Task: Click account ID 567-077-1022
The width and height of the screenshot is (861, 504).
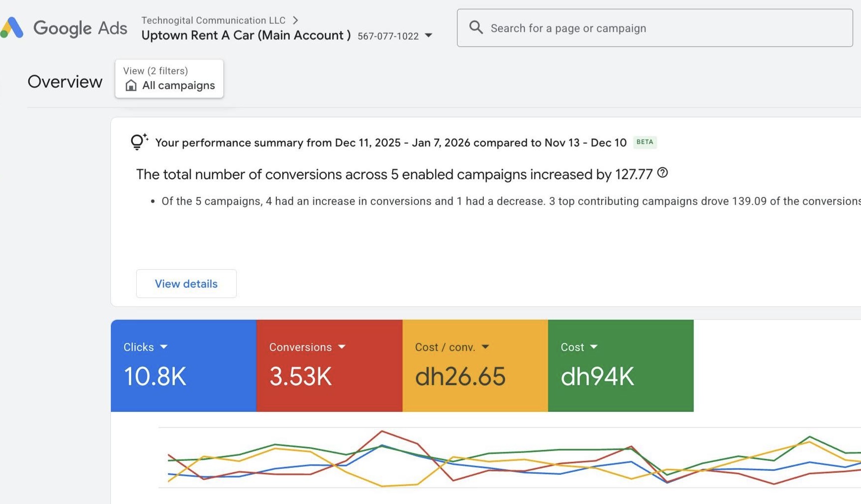Action: pos(388,36)
